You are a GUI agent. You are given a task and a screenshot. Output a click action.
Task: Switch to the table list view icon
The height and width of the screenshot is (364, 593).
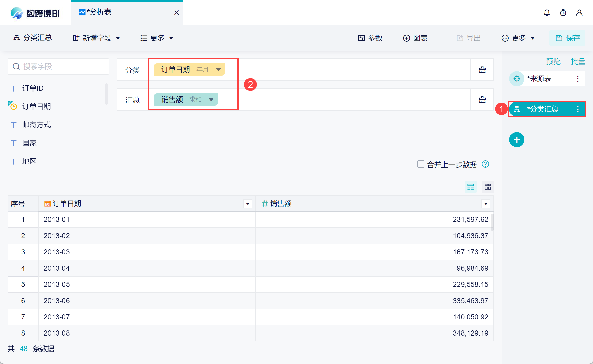[470, 187]
